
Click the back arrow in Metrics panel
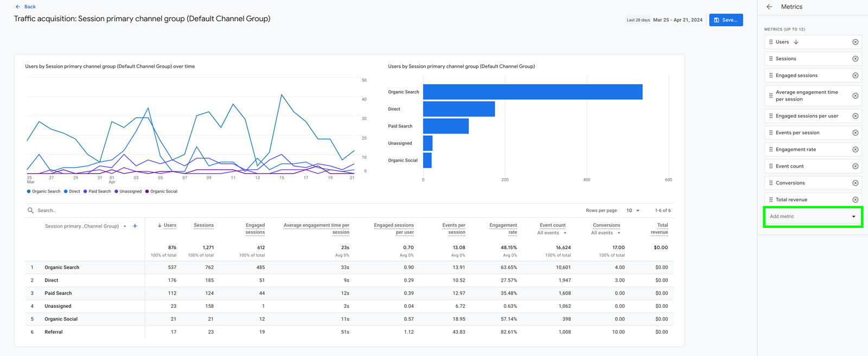pos(769,7)
